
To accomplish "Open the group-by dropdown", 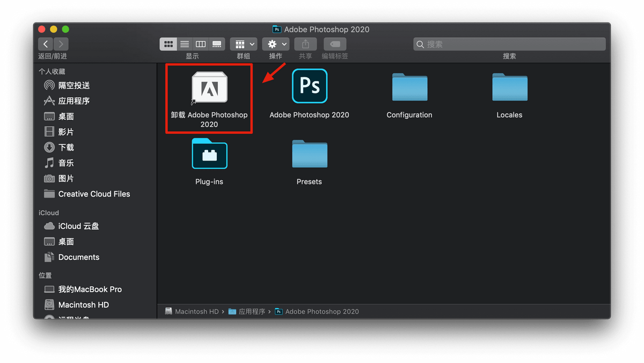I will point(244,44).
